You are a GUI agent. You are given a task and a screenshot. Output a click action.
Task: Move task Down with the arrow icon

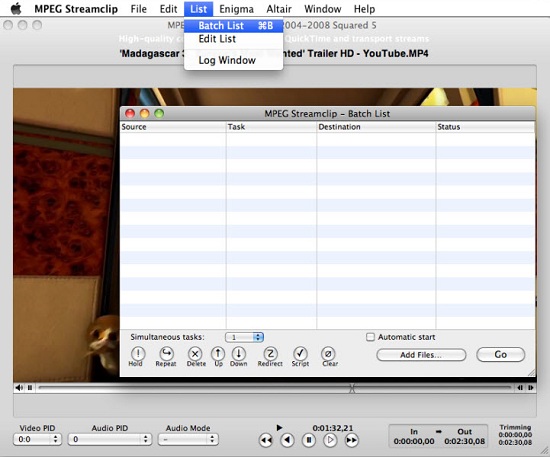pyautogui.click(x=239, y=354)
